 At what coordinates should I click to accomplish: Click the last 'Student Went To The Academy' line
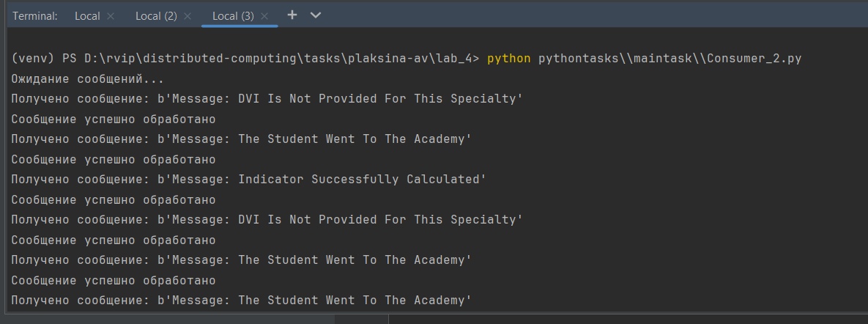pos(242,300)
